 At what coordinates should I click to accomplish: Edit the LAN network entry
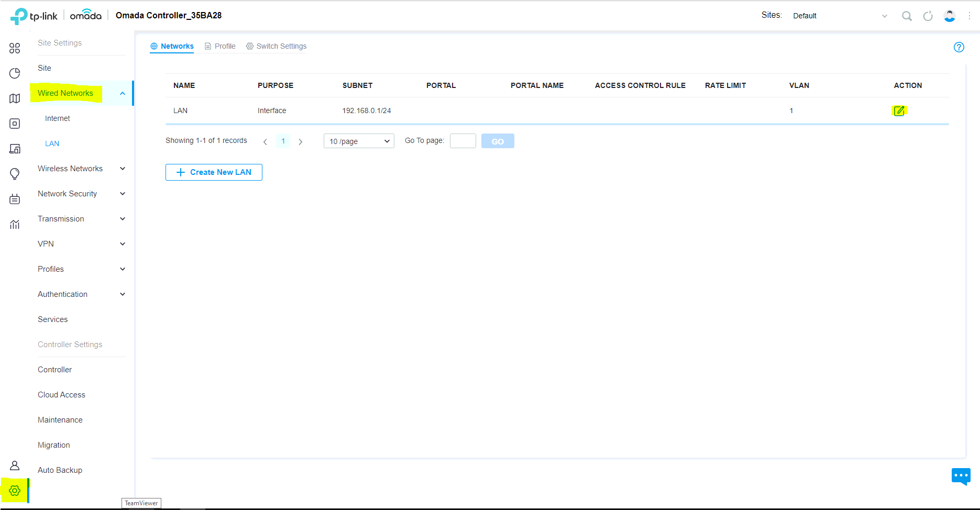[899, 110]
